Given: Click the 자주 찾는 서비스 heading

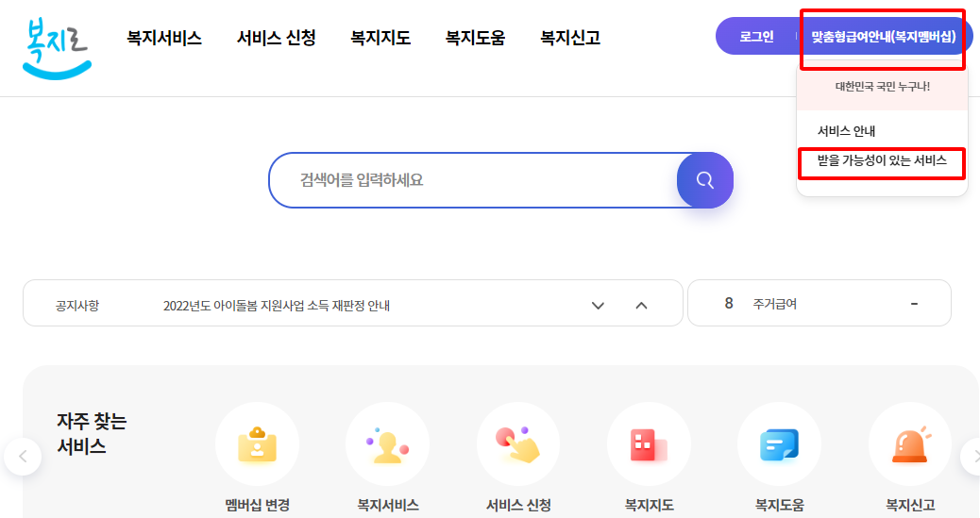Looking at the screenshot, I should (x=92, y=434).
